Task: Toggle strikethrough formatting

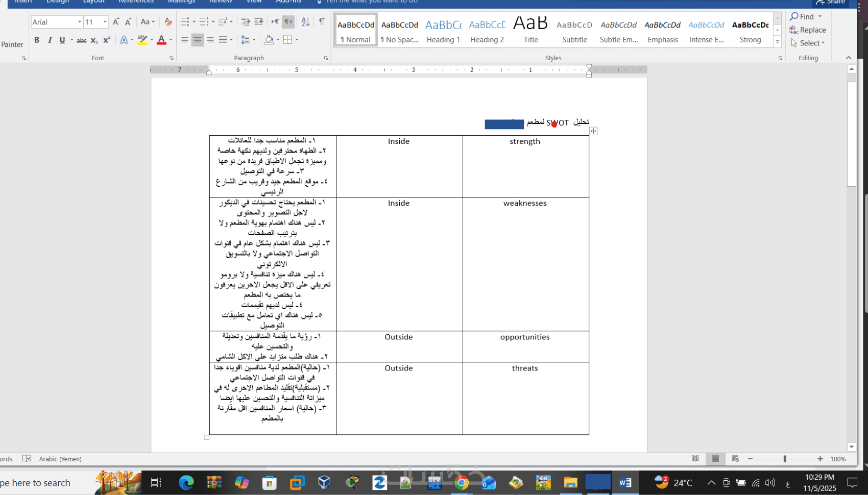Action: pyautogui.click(x=81, y=40)
